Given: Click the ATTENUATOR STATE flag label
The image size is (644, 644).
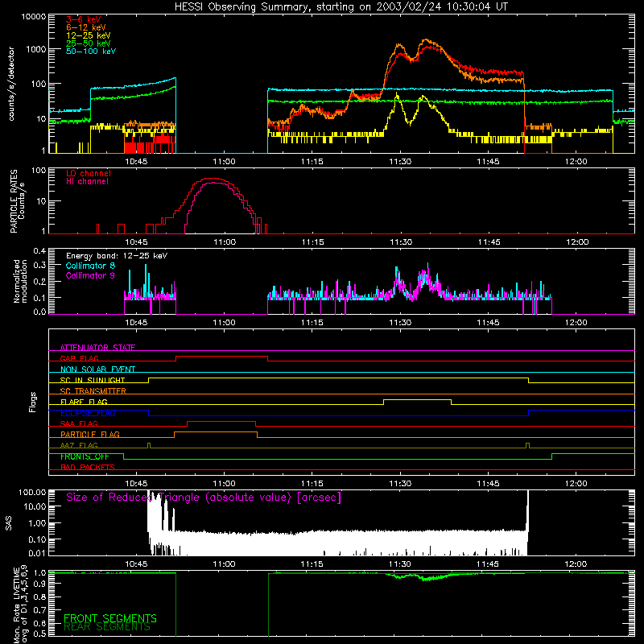Looking at the screenshot, I should pyautogui.click(x=97, y=348).
